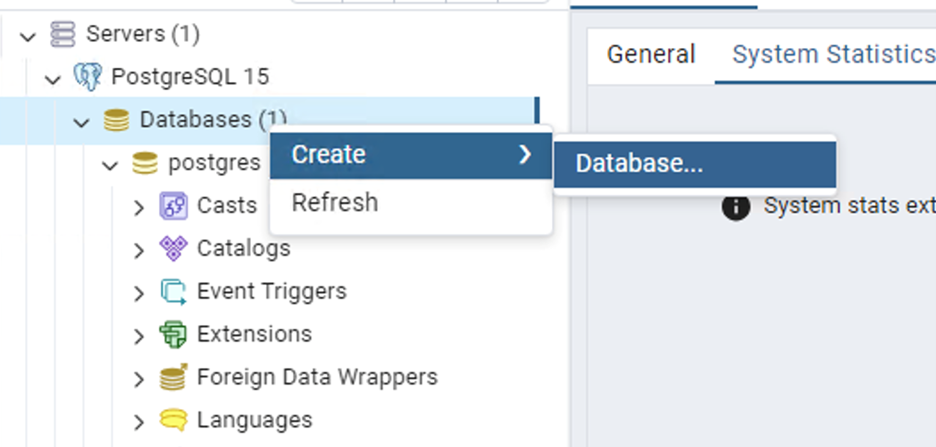Expand the Casts tree node
Viewport: 936px width, 447px height.
tap(139, 207)
